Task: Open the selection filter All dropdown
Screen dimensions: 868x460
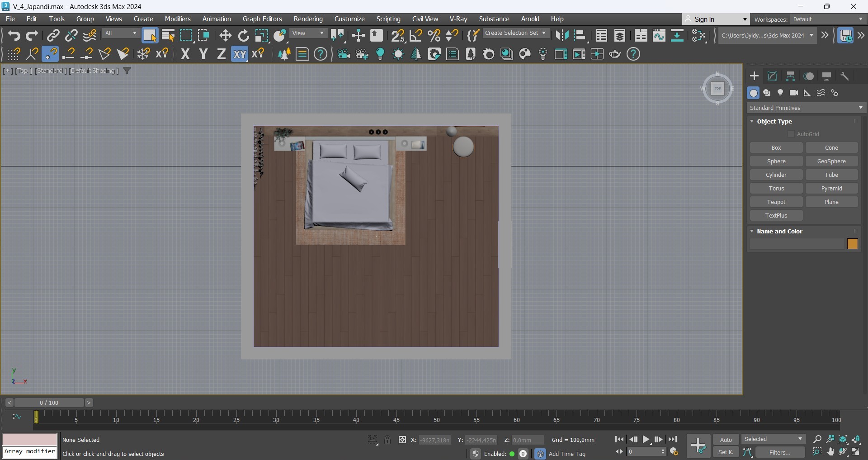Action: coord(121,33)
